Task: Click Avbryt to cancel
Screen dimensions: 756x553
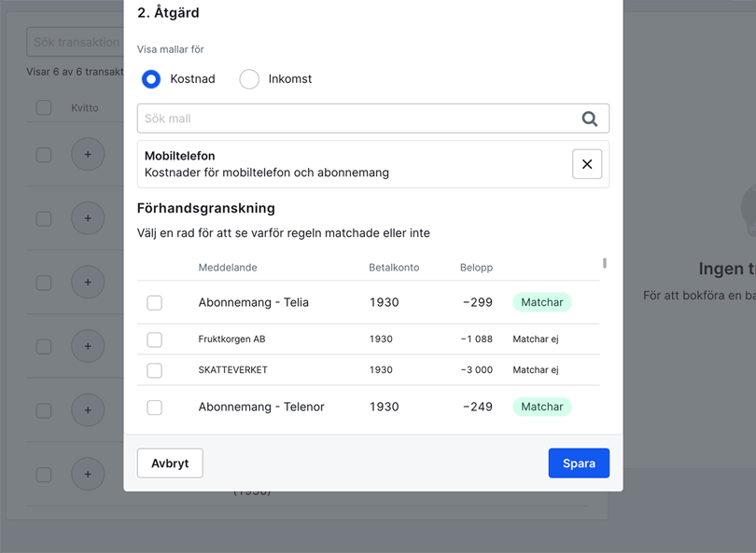Action: (x=170, y=463)
